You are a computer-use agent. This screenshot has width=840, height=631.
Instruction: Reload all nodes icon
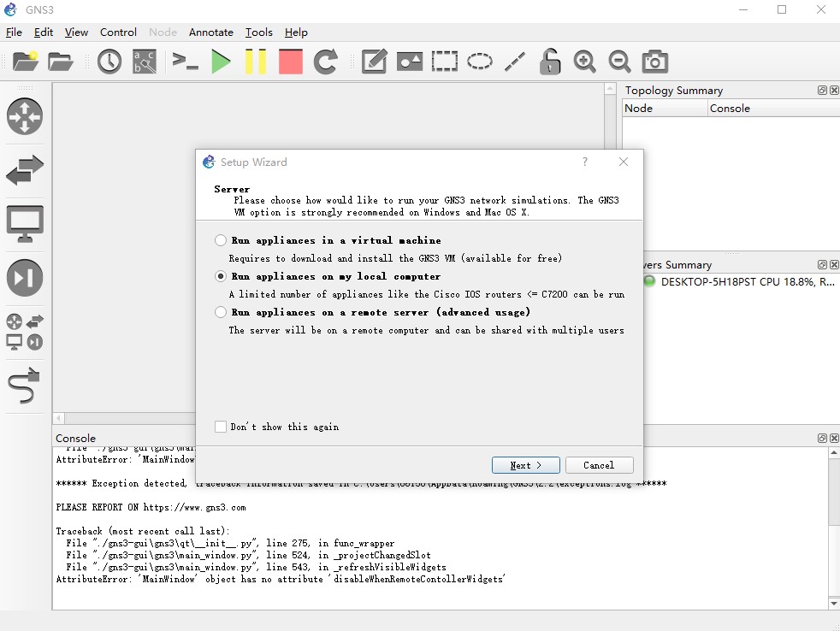325,62
